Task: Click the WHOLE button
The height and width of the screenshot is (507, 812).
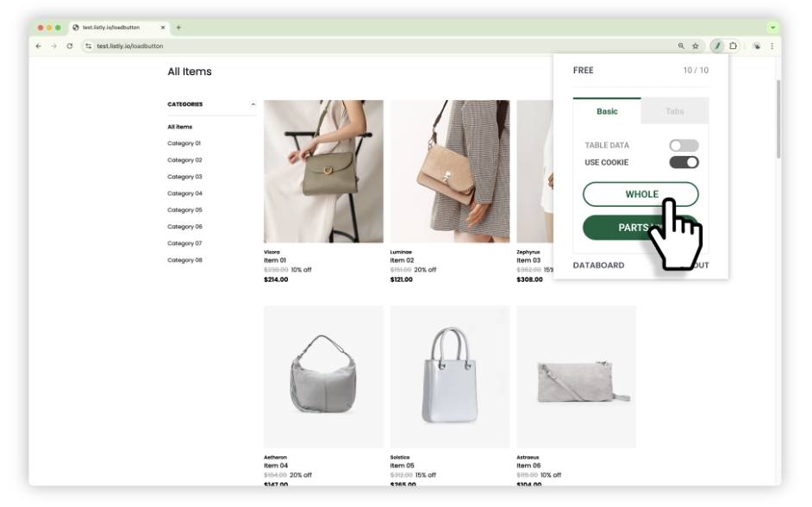Action: coord(640,194)
